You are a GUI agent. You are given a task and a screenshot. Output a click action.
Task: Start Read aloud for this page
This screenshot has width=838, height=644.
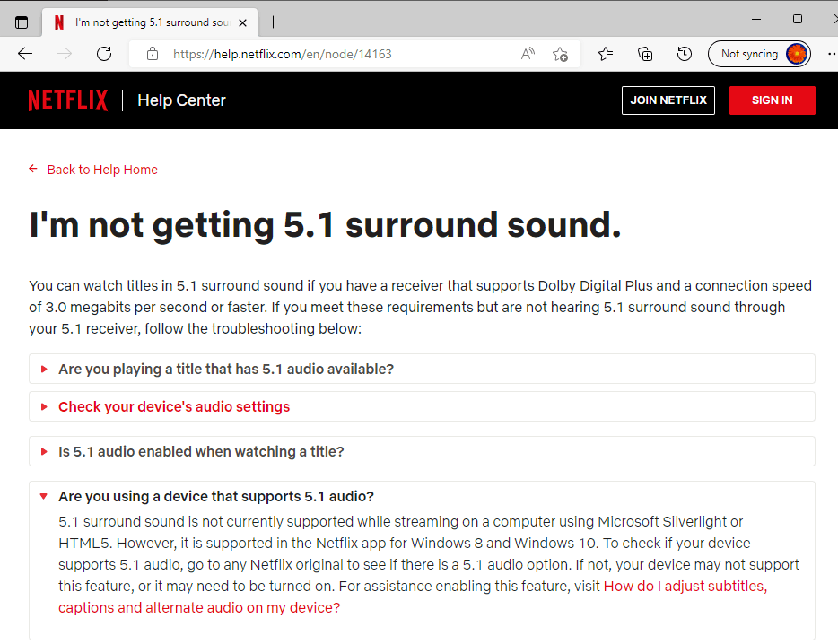pyautogui.click(x=528, y=54)
